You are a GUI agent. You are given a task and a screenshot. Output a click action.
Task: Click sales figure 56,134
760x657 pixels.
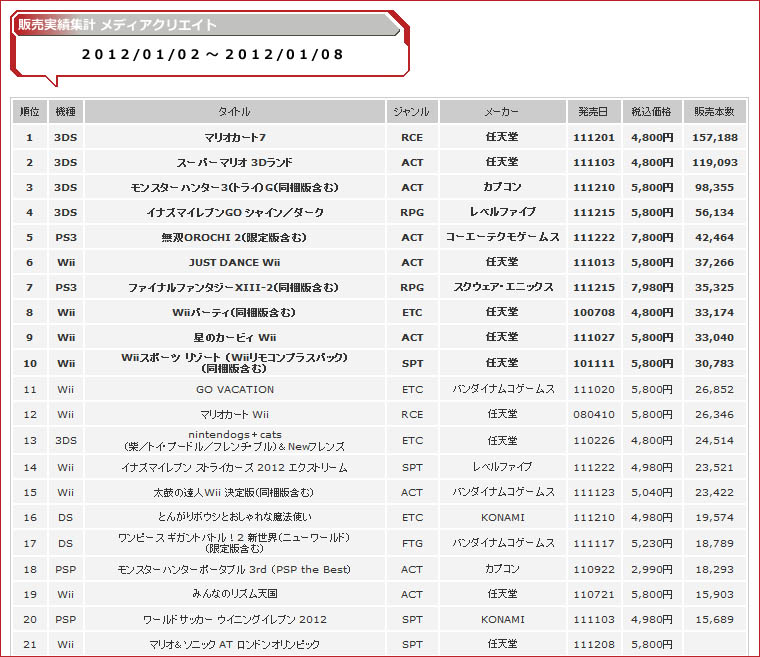tap(714, 212)
